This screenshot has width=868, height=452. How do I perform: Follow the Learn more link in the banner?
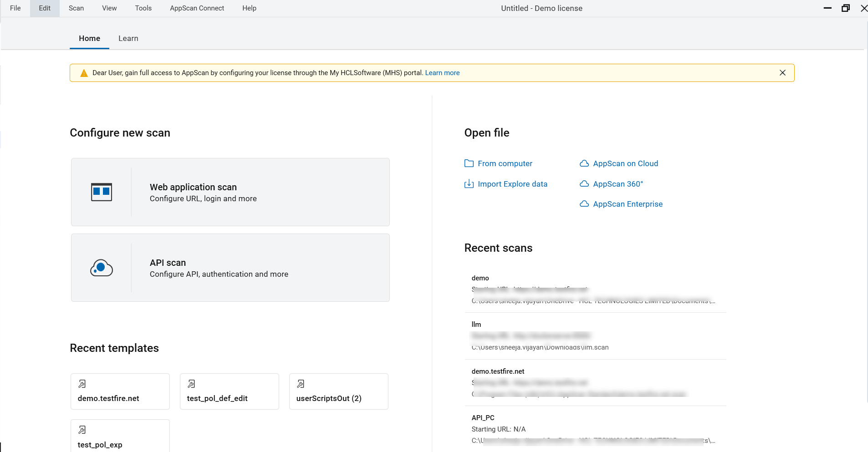pos(442,73)
